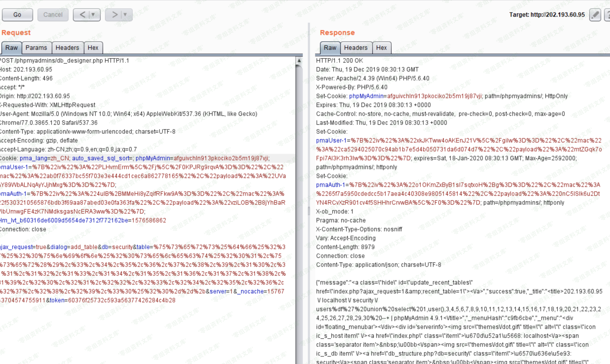Open the back history dropdown arrow
The height and width of the screenshot is (364, 610).
pyautogui.click(x=93, y=15)
